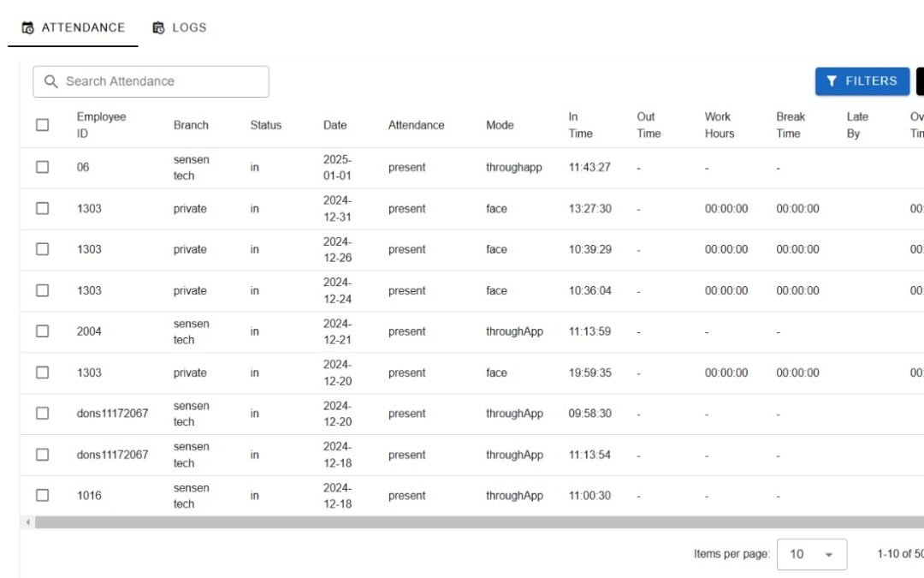924x578 pixels.
Task: Select the checkbox for employee 1016
Action: (x=42, y=495)
